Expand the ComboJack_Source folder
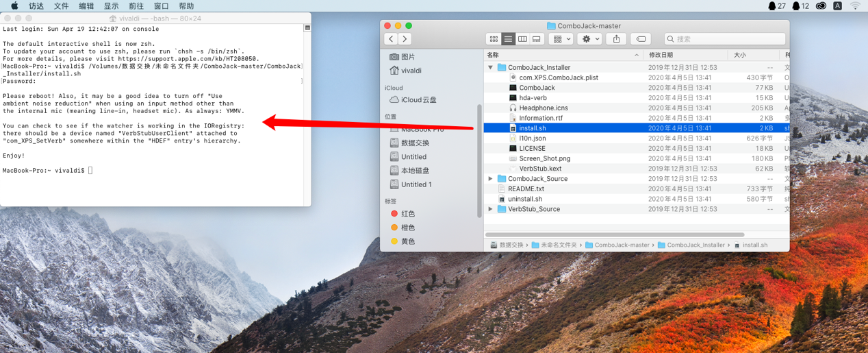Screen dimensions: 868x353 click(490, 179)
